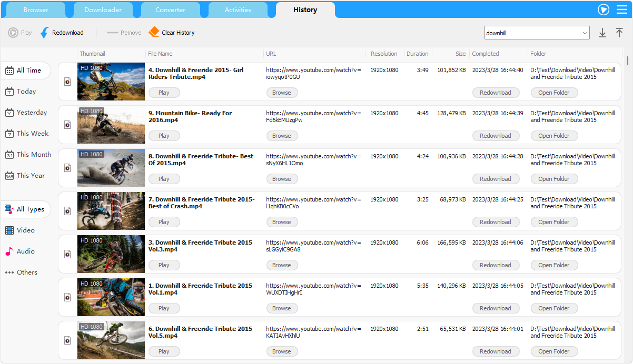Select the All Time filter
This screenshot has height=364, width=633.
(x=28, y=70)
